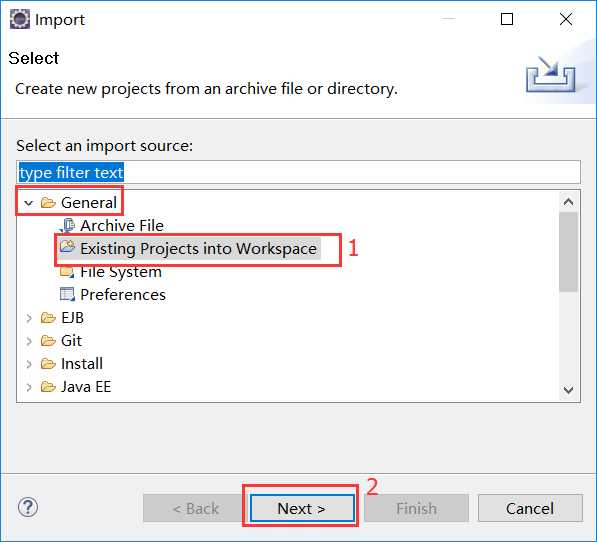Screen dimensions: 597x542
Task: Open help via question mark icon
Action: (x=28, y=507)
